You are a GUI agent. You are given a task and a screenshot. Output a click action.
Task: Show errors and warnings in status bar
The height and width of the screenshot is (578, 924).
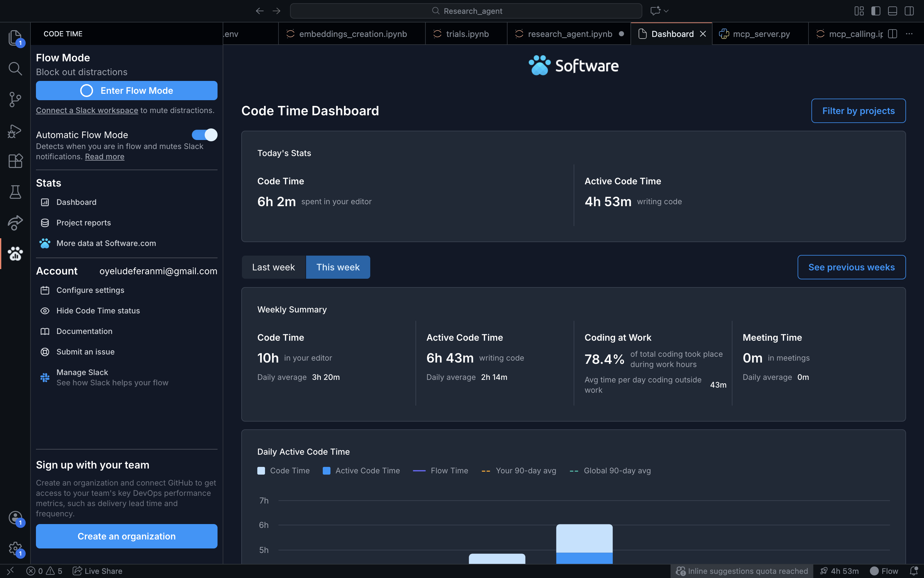(44, 571)
